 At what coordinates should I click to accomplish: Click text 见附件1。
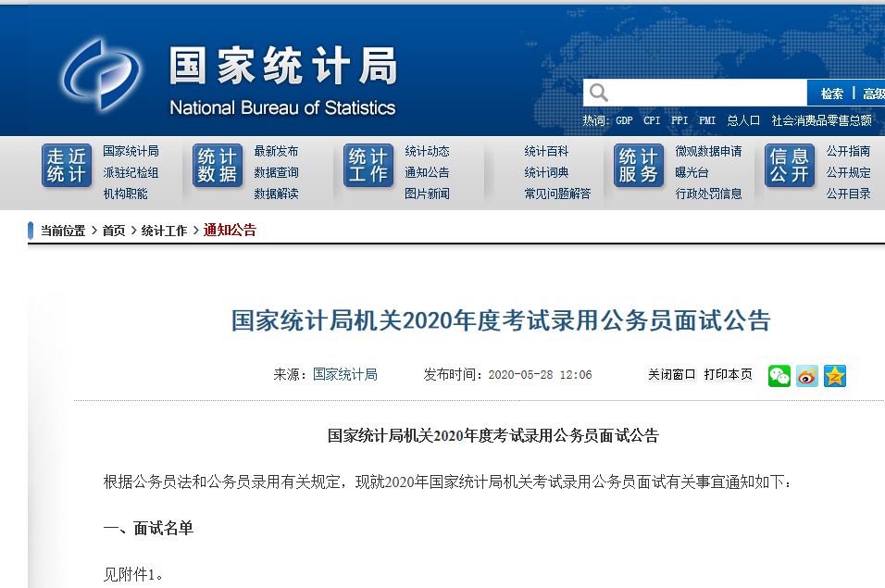pos(133,574)
